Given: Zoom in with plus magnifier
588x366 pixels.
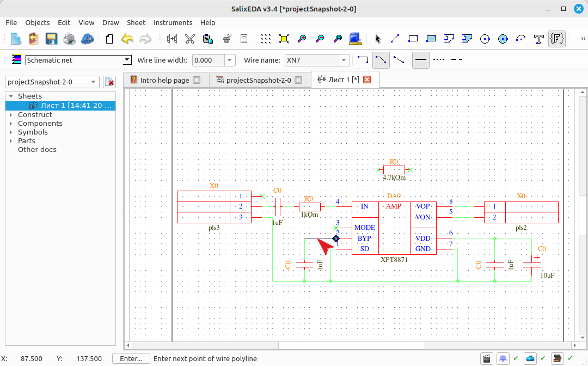Looking at the screenshot, I should (302, 39).
